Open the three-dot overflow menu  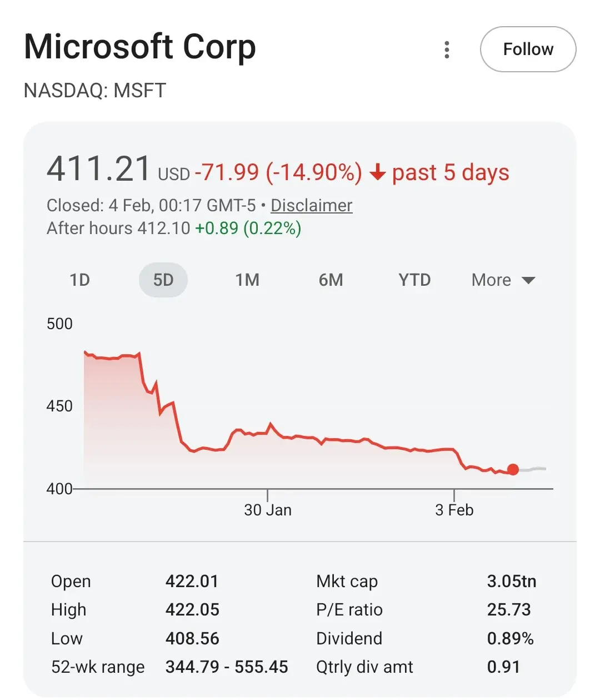pos(447,49)
